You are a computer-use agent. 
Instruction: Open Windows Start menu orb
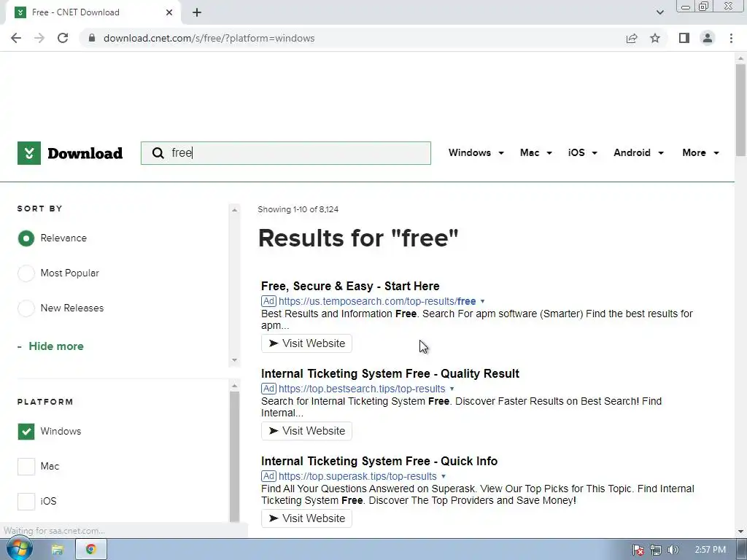(19, 549)
